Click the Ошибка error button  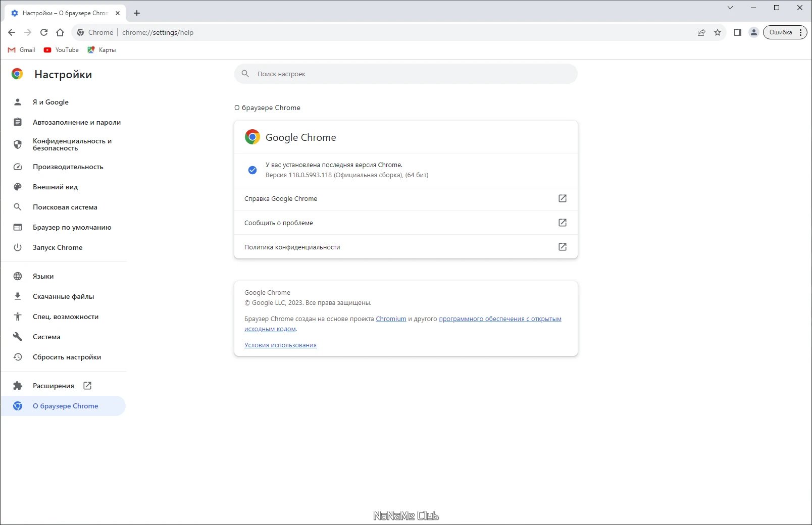(x=781, y=32)
